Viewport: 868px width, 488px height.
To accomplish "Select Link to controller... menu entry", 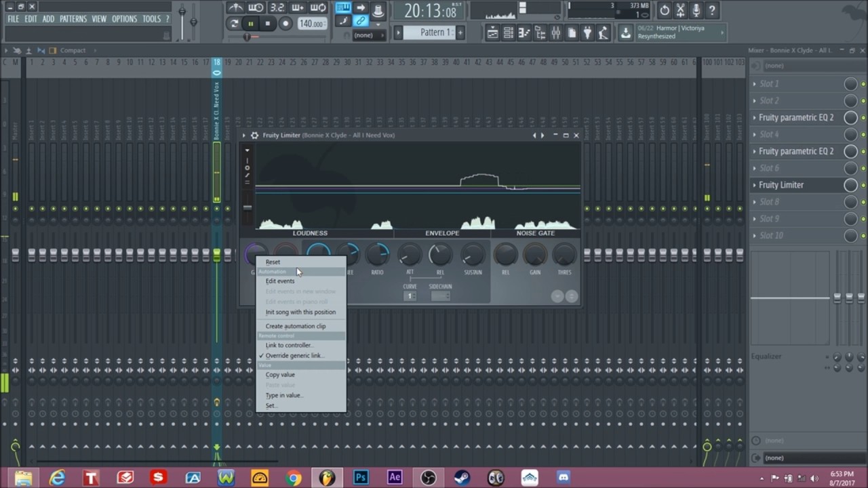I will point(300,345).
